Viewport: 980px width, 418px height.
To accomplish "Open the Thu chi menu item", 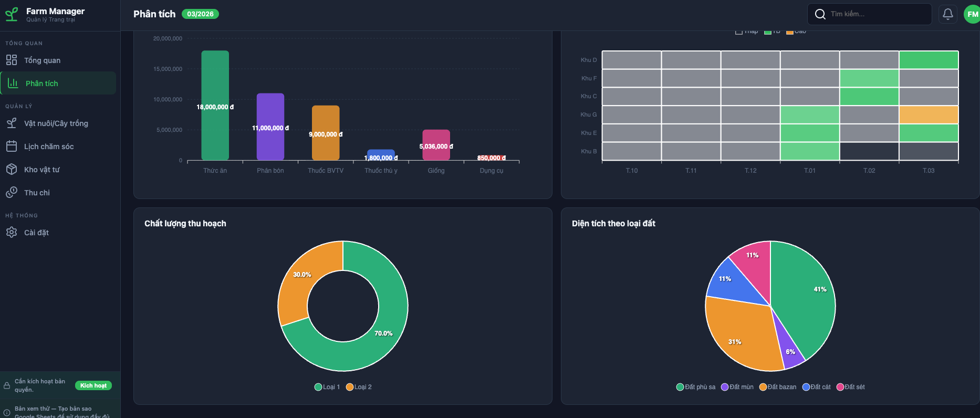I will click(37, 193).
